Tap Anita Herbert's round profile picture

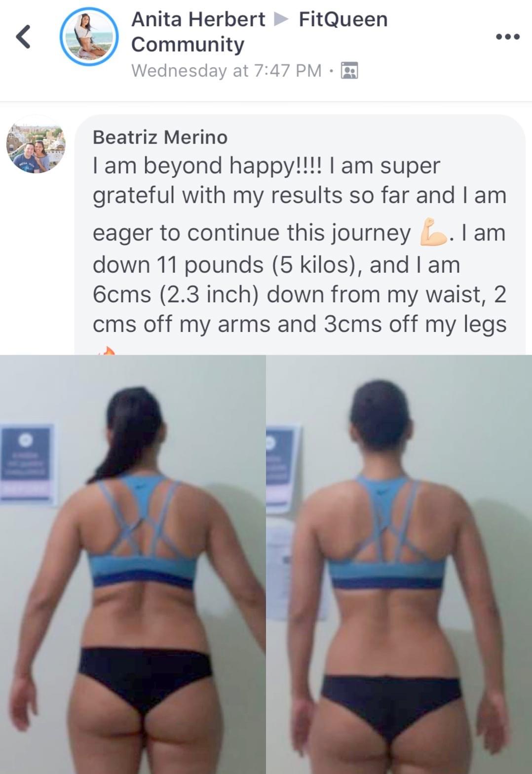pyautogui.click(x=89, y=37)
